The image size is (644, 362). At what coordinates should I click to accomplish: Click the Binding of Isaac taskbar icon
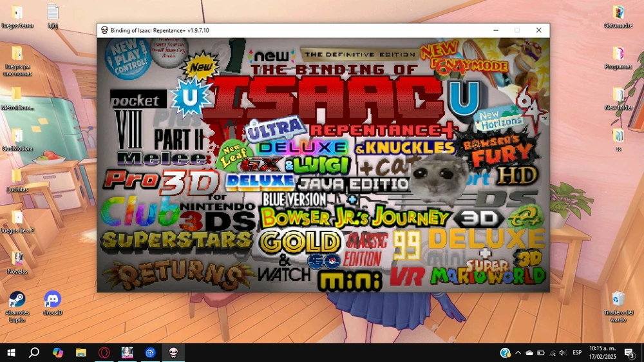[173, 352]
